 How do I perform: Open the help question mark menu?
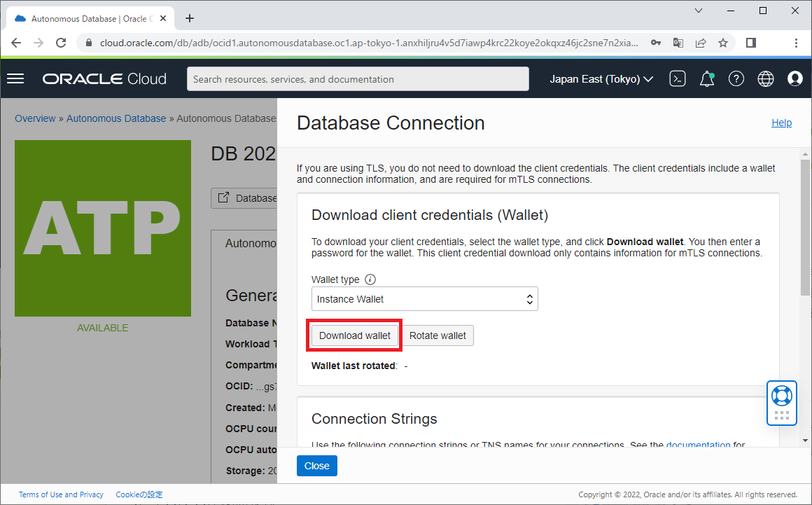click(x=736, y=78)
